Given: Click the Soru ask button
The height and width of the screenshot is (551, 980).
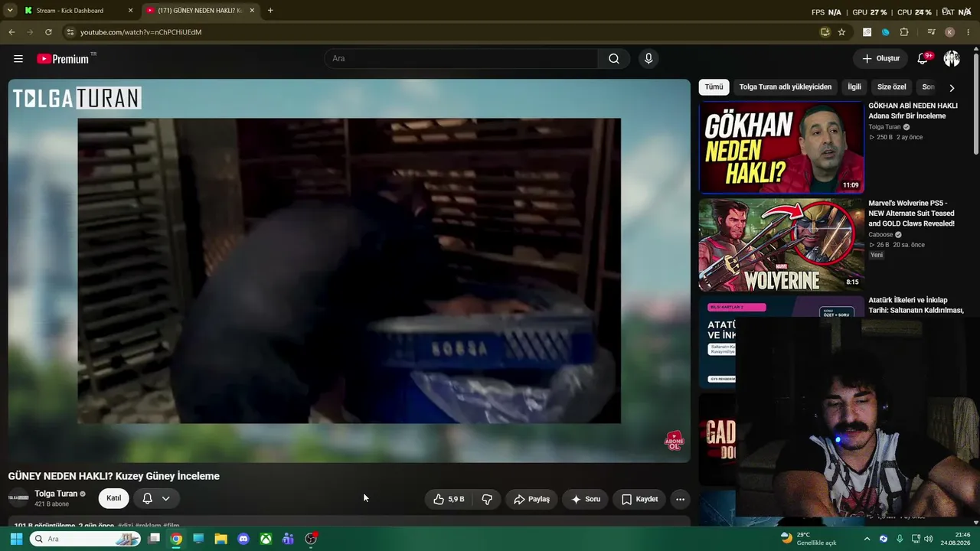Looking at the screenshot, I should pyautogui.click(x=586, y=499).
